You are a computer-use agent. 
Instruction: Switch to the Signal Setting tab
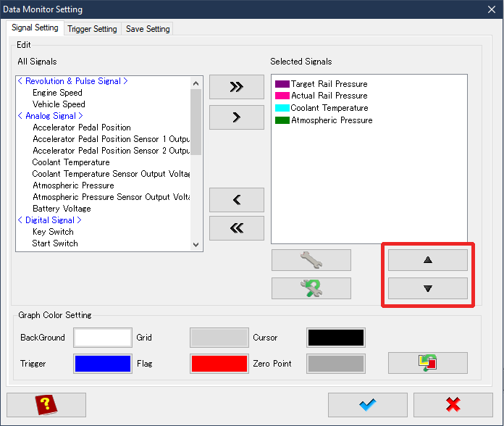pyautogui.click(x=35, y=28)
